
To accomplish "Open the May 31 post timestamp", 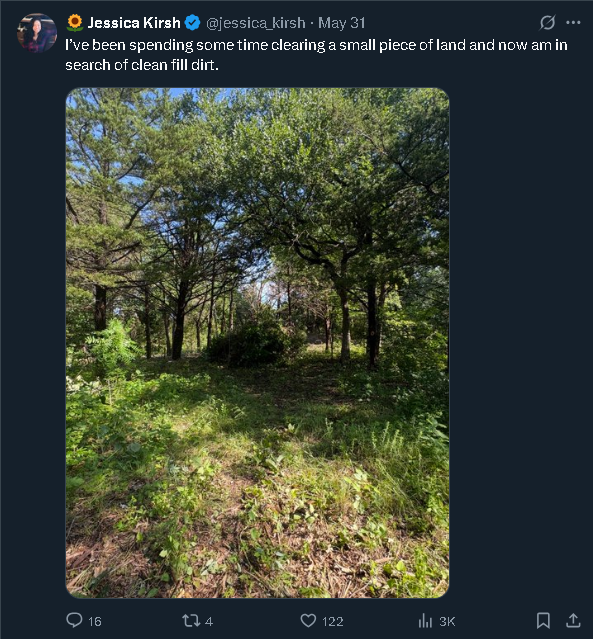I will 342,23.
